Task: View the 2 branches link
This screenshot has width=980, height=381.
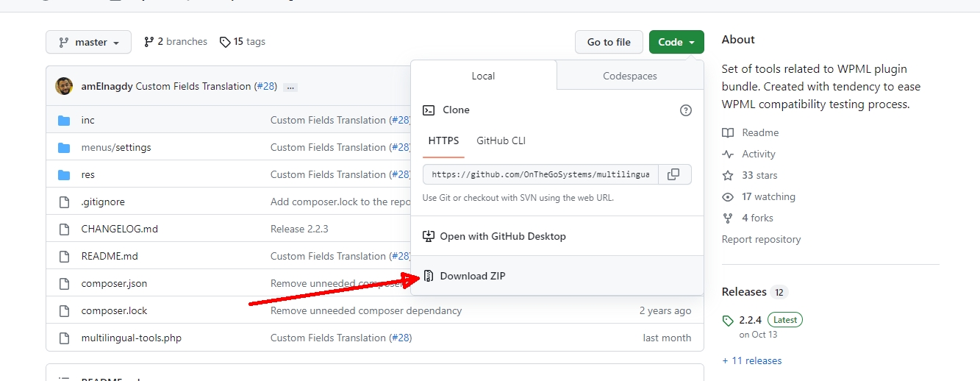Action: click(176, 42)
